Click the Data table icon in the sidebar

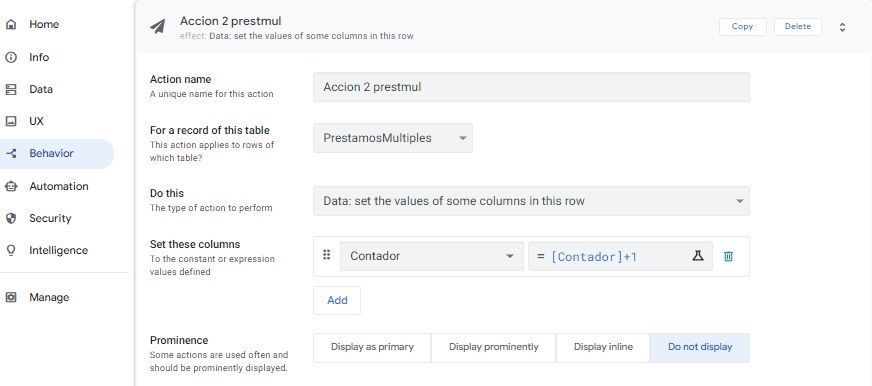pos(11,90)
